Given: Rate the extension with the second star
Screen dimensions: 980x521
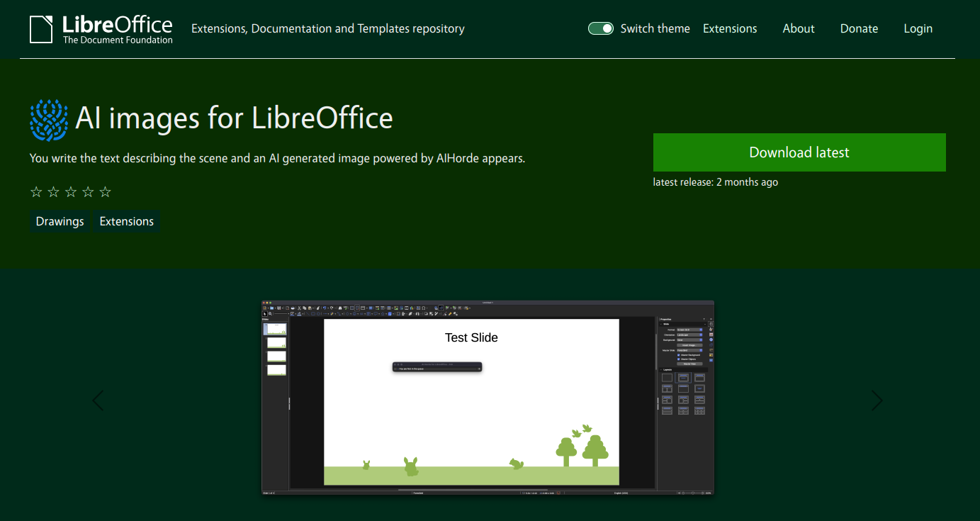Looking at the screenshot, I should [x=54, y=192].
